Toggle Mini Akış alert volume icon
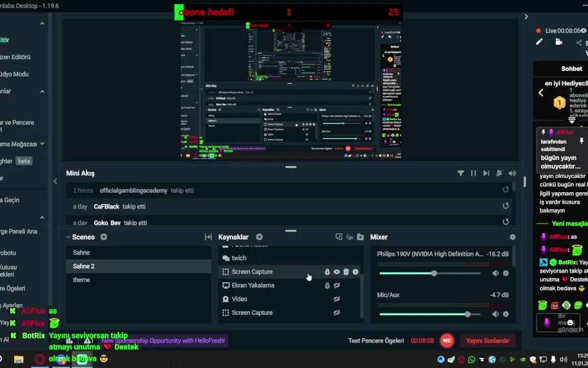Viewport: 588px width, 368px height. click(512, 173)
